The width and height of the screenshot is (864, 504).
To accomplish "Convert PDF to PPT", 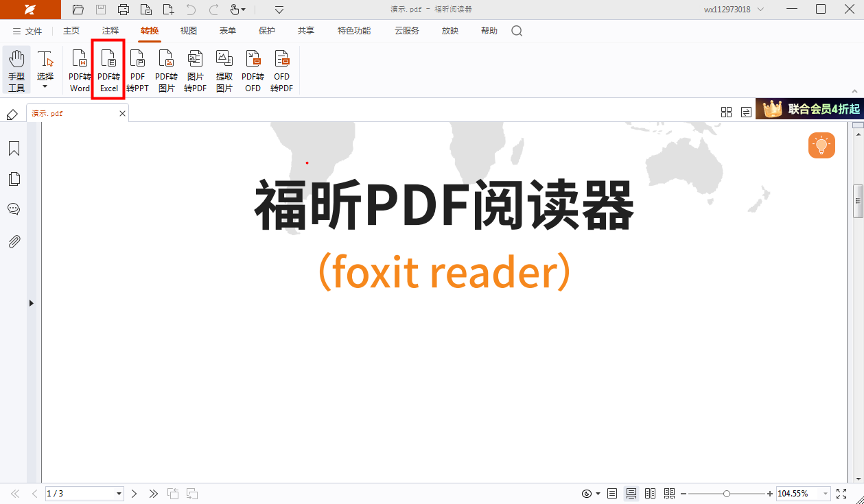I will tap(137, 71).
